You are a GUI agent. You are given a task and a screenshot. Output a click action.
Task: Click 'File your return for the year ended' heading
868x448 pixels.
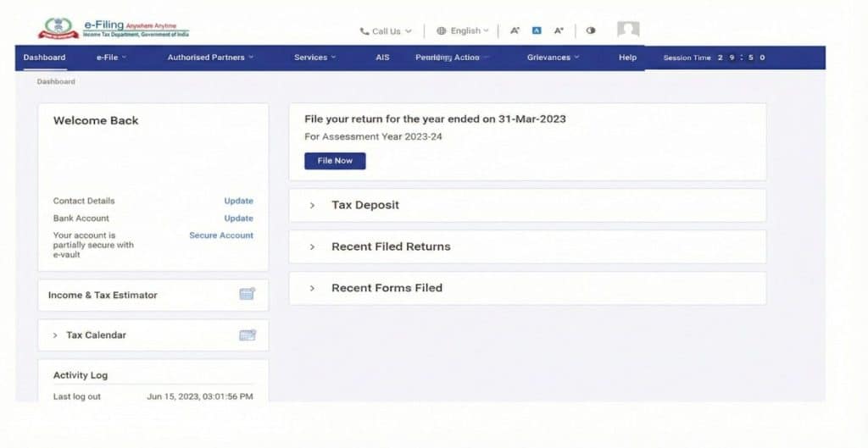(435, 119)
